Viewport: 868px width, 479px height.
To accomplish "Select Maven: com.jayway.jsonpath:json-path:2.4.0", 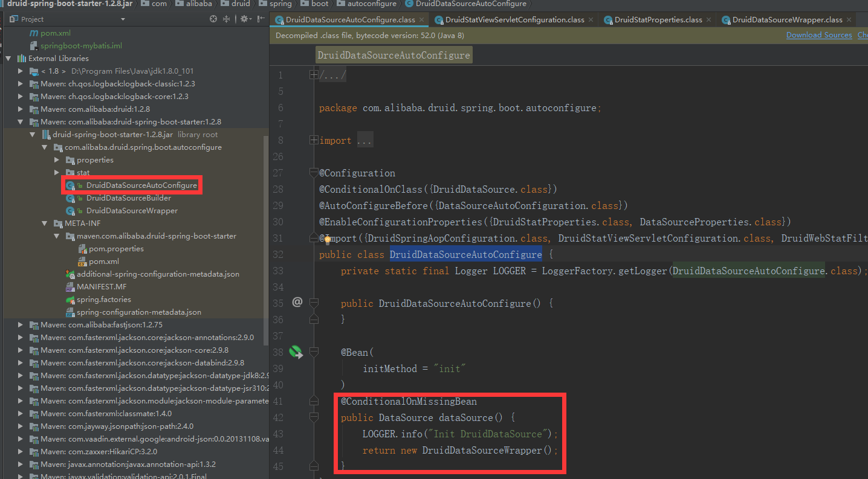I will [117, 426].
